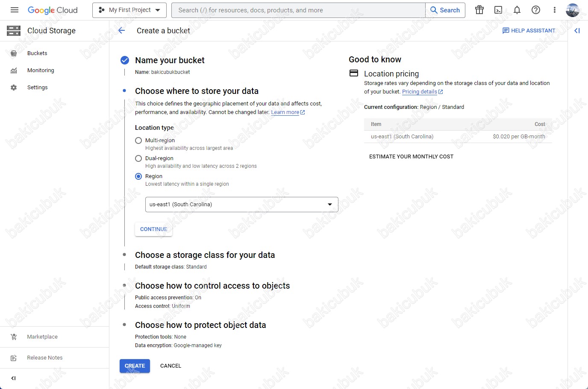Collapse the left navigation panel
This screenshot has height=389, width=588.
13,378
